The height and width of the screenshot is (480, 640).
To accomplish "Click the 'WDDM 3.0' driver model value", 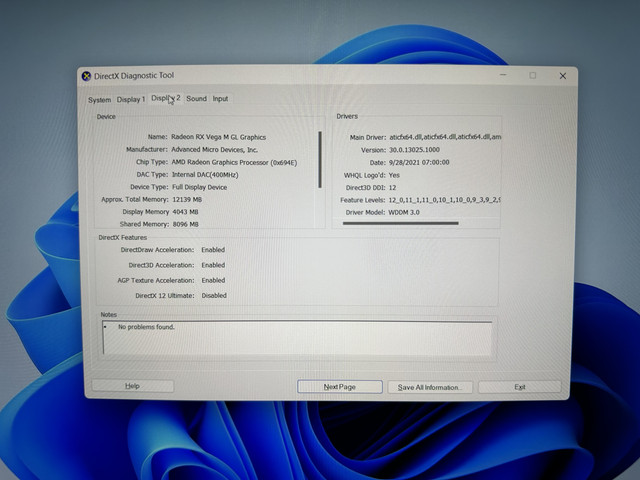I will (404, 212).
